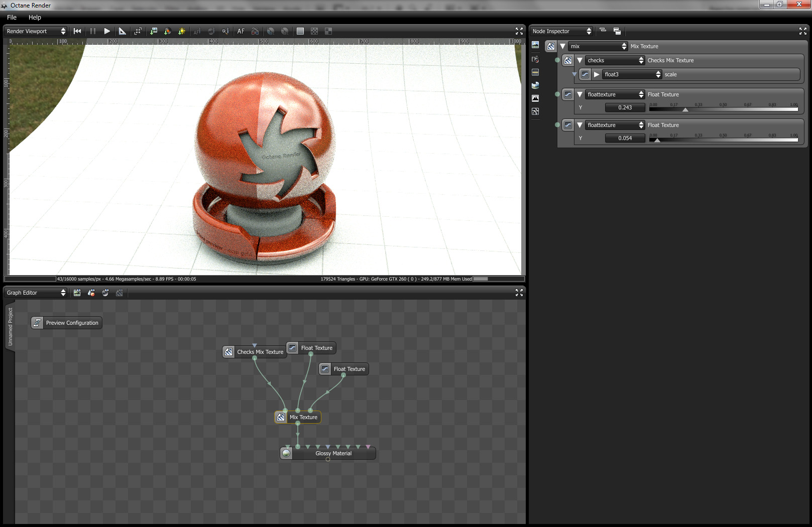Toggle the dimmed sphere picker icon
This screenshot has width=812, height=527.
tap(211, 31)
